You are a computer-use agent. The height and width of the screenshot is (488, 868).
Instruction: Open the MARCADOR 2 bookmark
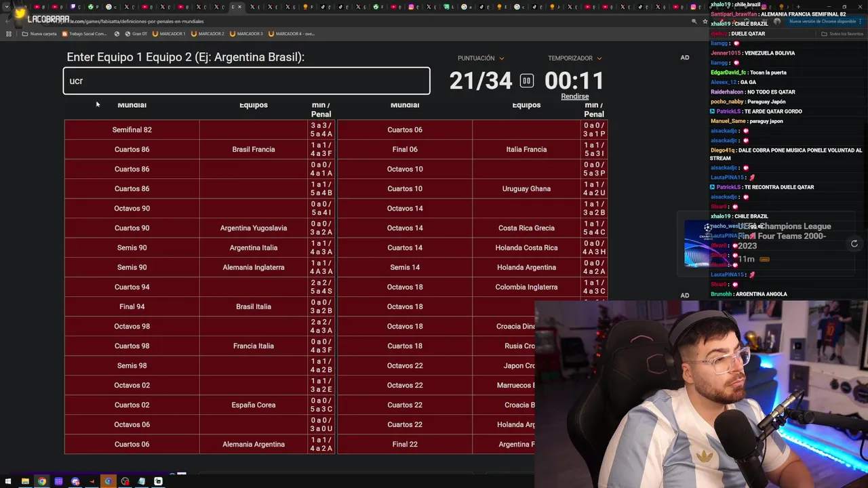coord(208,33)
